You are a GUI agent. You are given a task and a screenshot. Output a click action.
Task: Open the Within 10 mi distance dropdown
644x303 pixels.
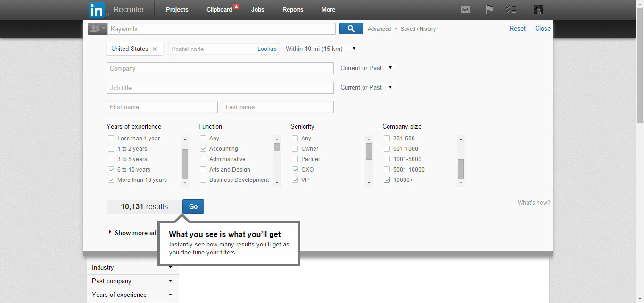pos(321,49)
